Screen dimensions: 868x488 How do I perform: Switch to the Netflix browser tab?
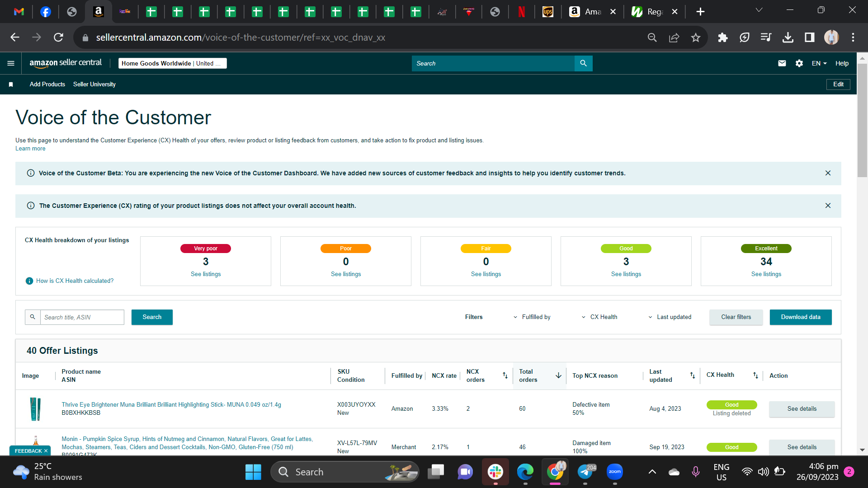pos(521,12)
